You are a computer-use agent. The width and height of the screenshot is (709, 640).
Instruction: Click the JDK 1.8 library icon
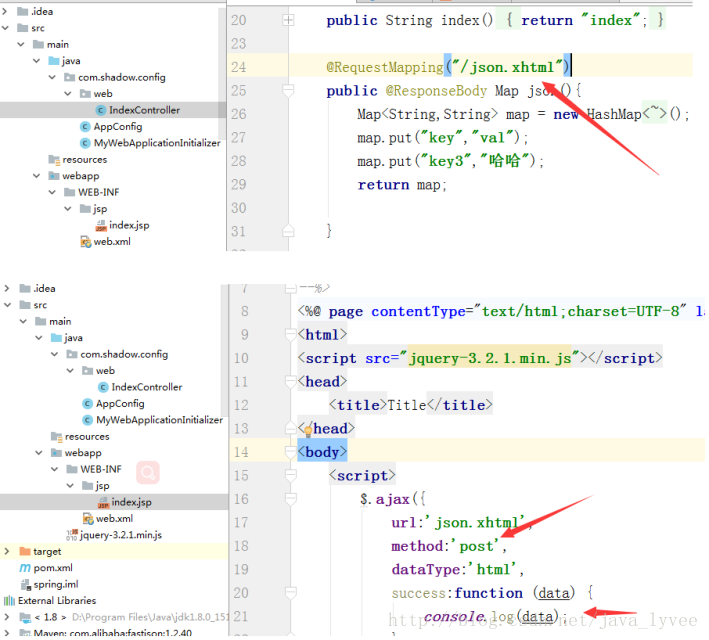(x=25, y=617)
